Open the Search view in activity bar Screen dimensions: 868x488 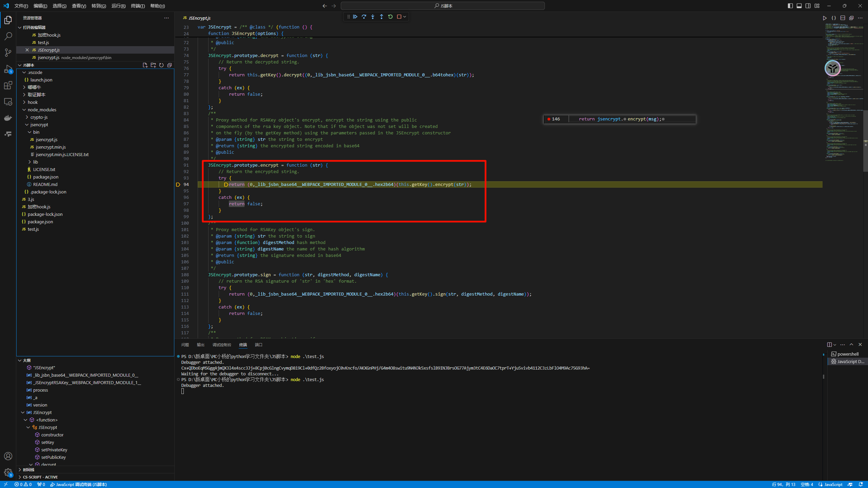tap(8, 36)
